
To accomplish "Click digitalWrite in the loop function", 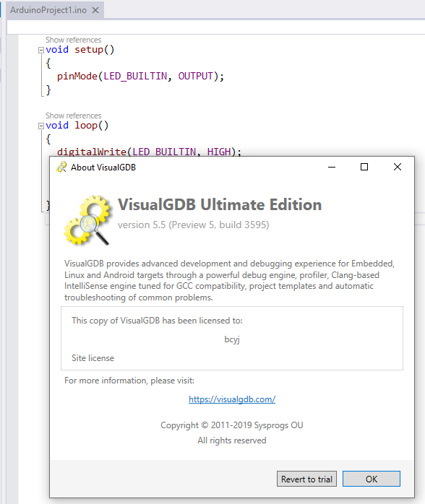I will click(92, 152).
